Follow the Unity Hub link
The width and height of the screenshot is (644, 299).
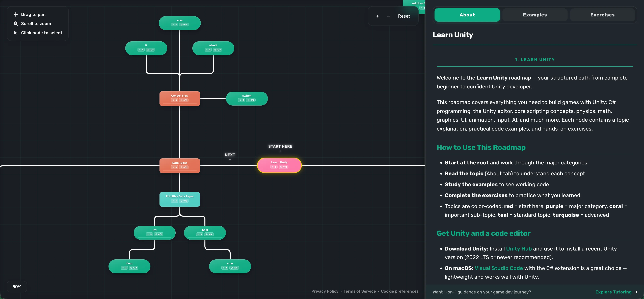coord(519,249)
